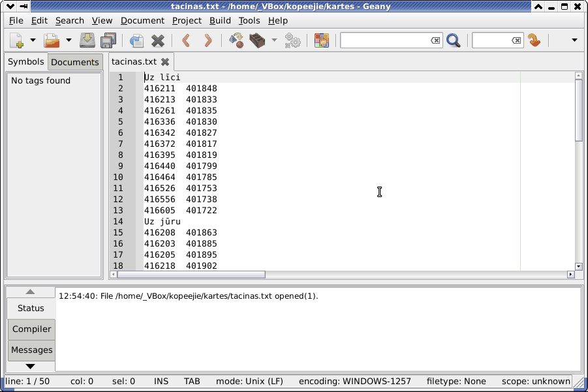Image resolution: width=588 pixels, height=392 pixels.
Task: Click 'No tags found' sidebar text
Action: pyautogui.click(x=40, y=81)
